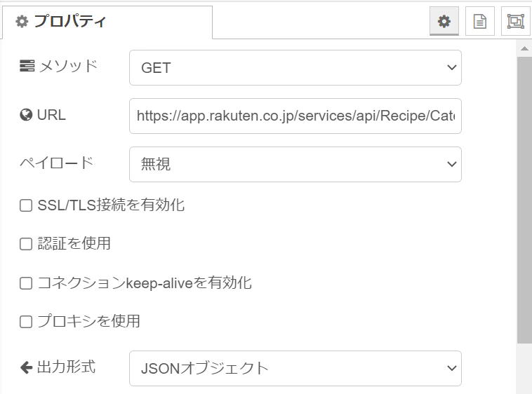The height and width of the screenshot is (394, 532).
Task: Click the メソッド label text
Action: 68,66
